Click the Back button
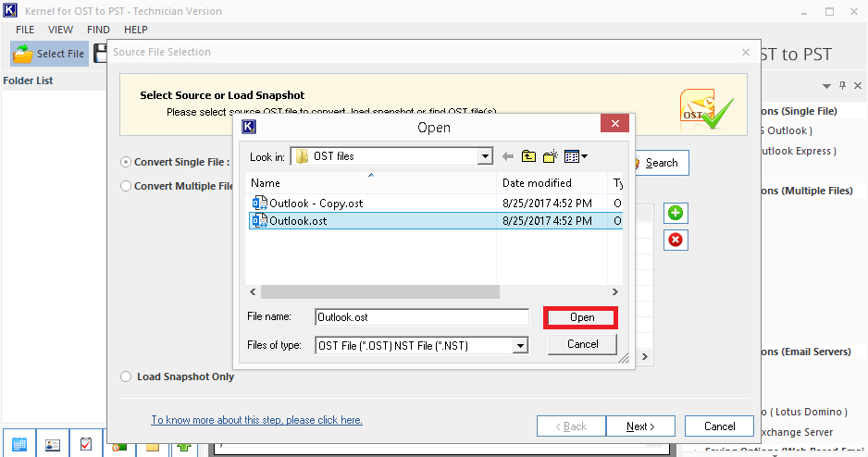Screen dimensions: 868x457 [x=571, y=426]
